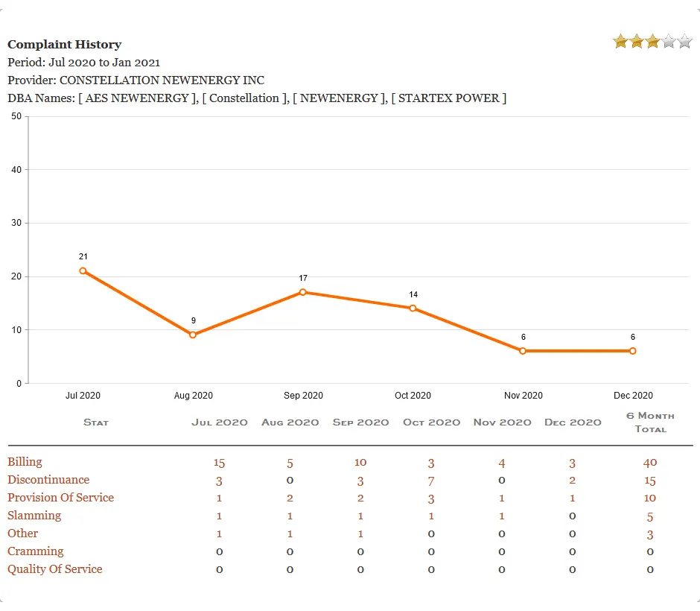Select the Jul 2020 axis label

coord(83,396)
